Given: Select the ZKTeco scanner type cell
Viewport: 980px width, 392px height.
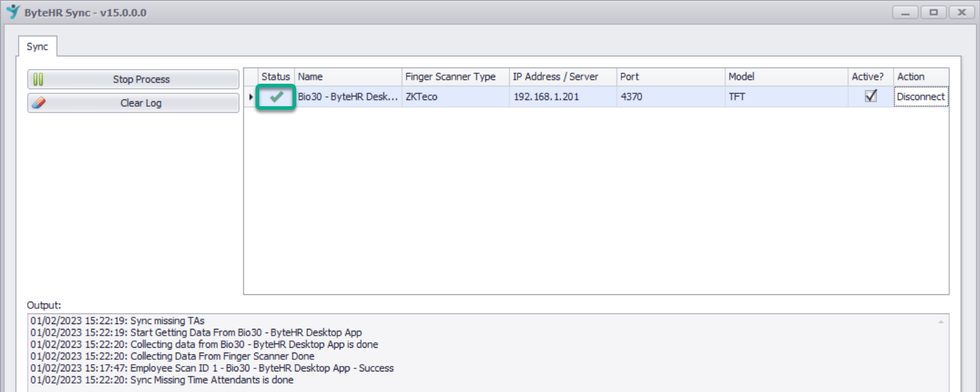Looking at the screenshot, I should click(x=455, y=96).
